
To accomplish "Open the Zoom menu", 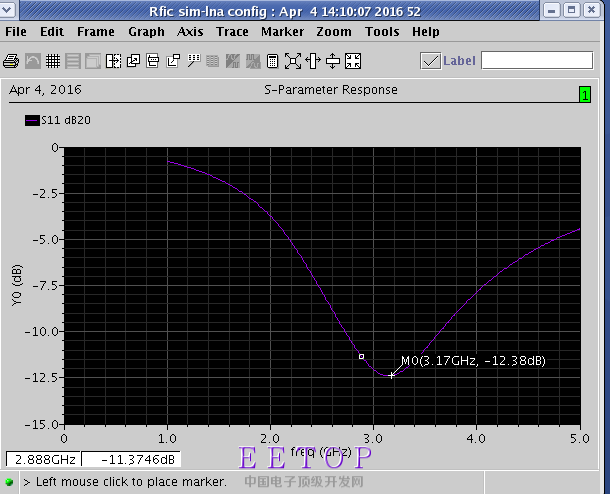I will tap(334, 32).
